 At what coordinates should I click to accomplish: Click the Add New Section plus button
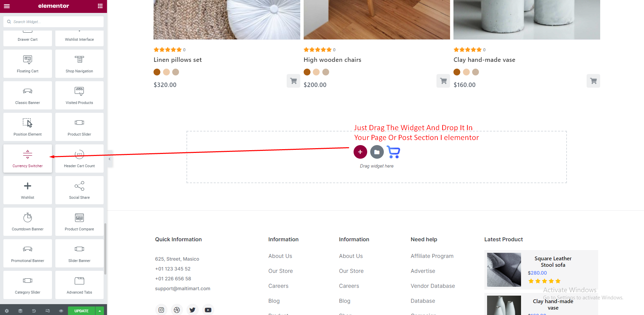tap(360, 152)
